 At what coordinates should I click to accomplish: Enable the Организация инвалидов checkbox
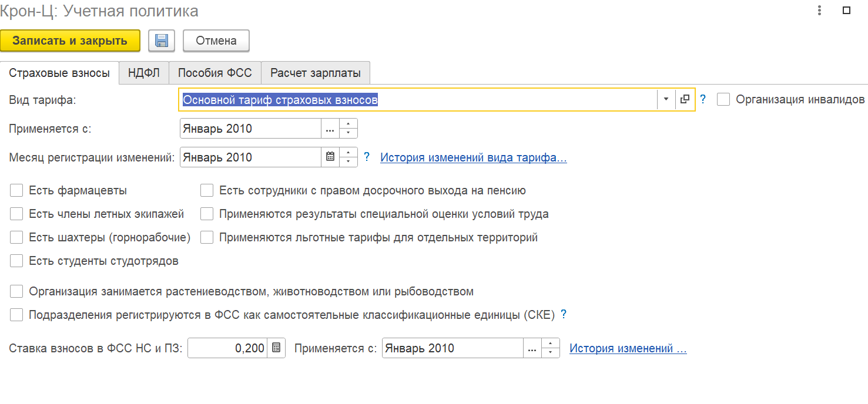coord(723,100)
